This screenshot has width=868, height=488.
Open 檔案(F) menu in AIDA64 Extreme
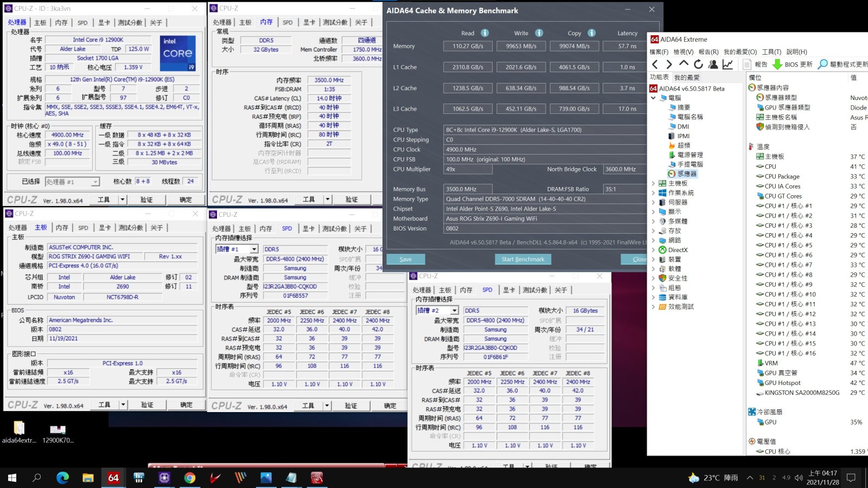[x=659, y=52]
